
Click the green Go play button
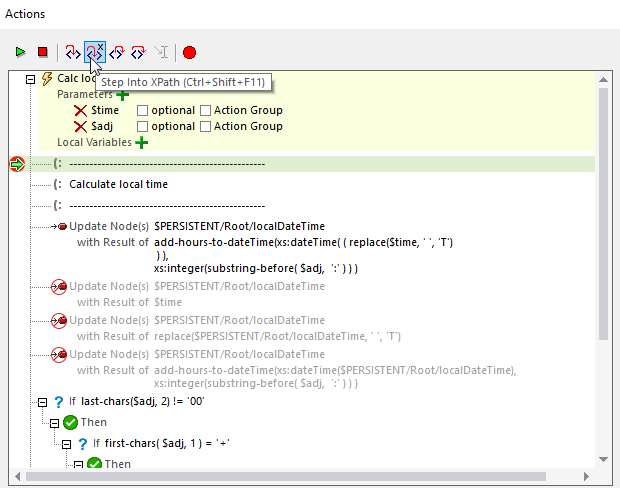tap(20, 52)
